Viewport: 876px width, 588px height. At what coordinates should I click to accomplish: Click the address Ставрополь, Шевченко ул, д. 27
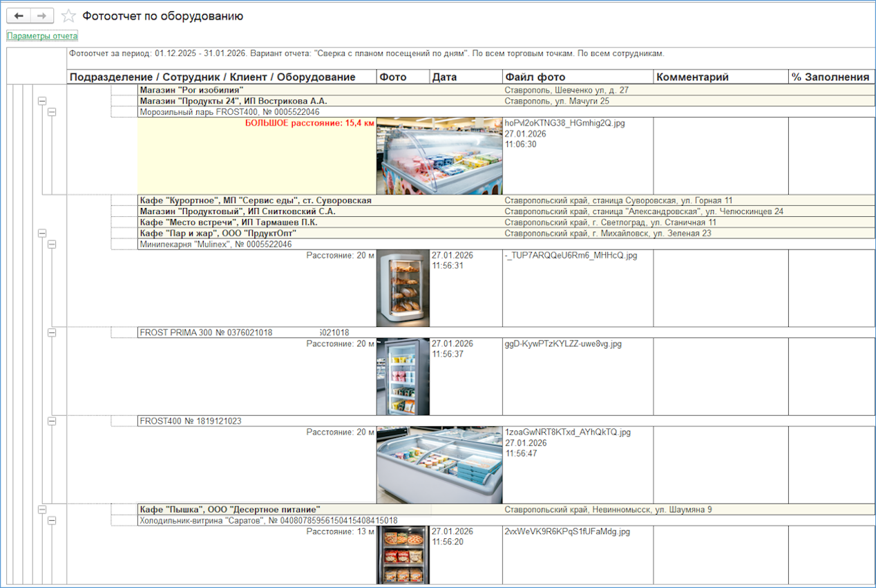click(566, 90)
